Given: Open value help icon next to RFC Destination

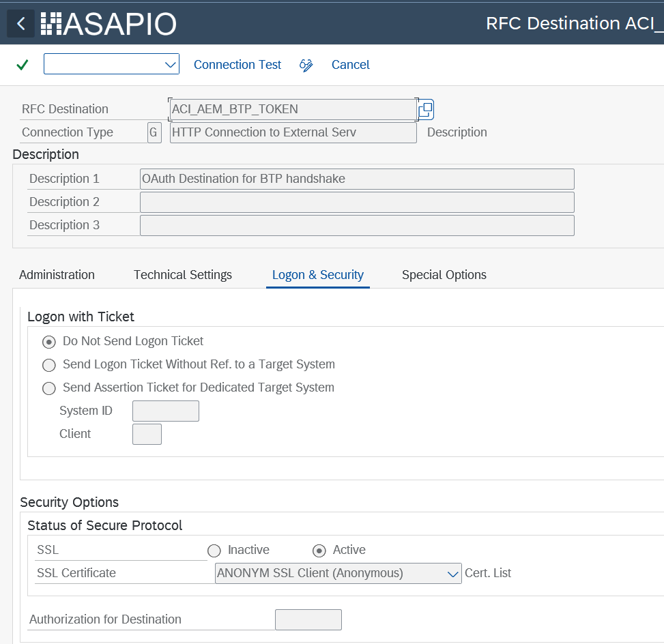Looking at the screenshot, I should pos(426,109).
